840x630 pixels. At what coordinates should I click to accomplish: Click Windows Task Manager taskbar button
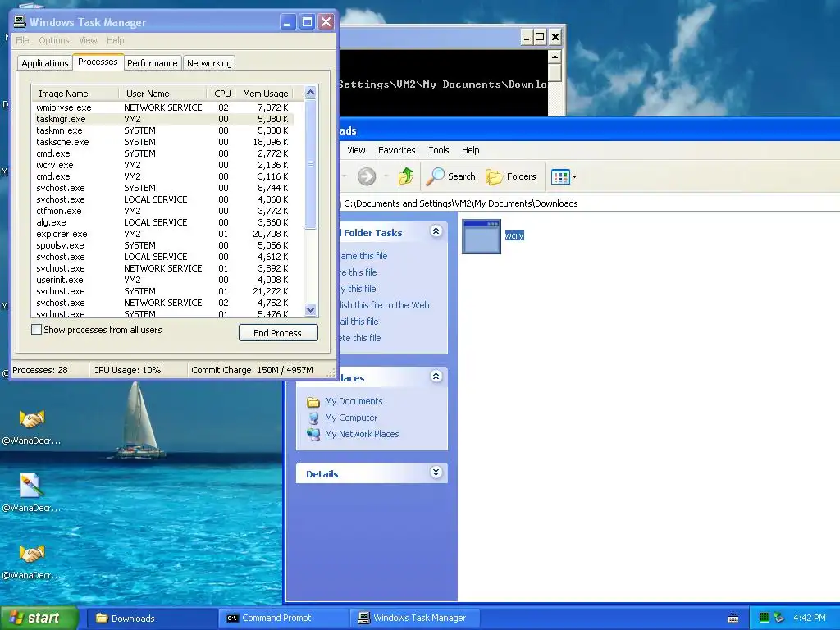pyautogui.click(x=413, y=619)
